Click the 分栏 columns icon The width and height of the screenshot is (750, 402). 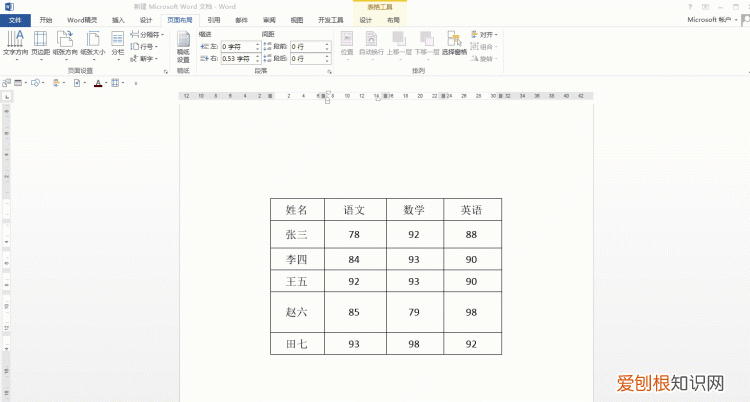point(118,39)
